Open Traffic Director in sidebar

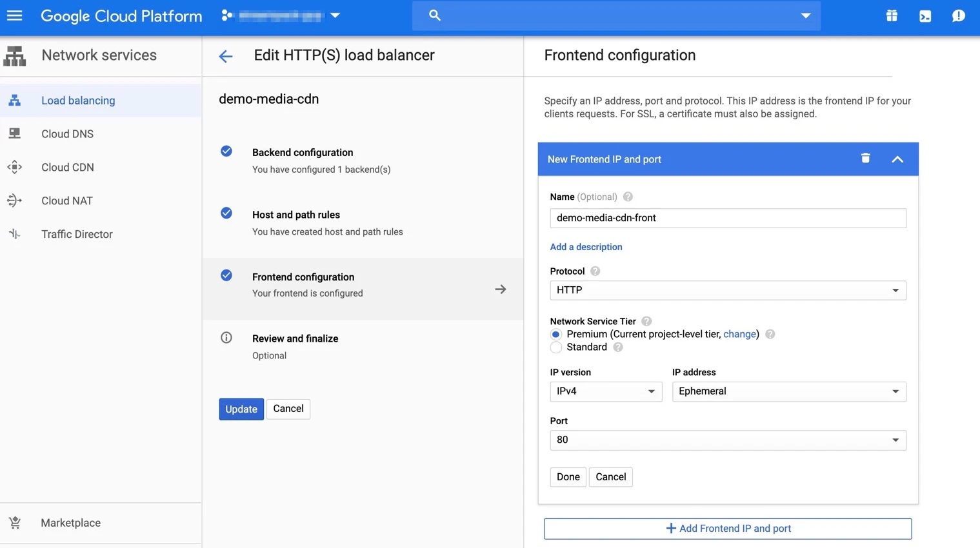coord(101,234)
